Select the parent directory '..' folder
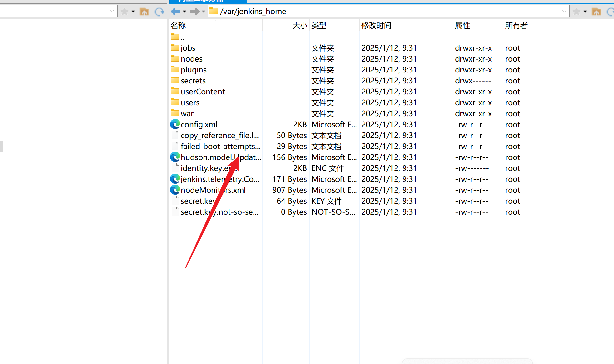614x364 pixels. pyautogui.click(x=178, y=37)
